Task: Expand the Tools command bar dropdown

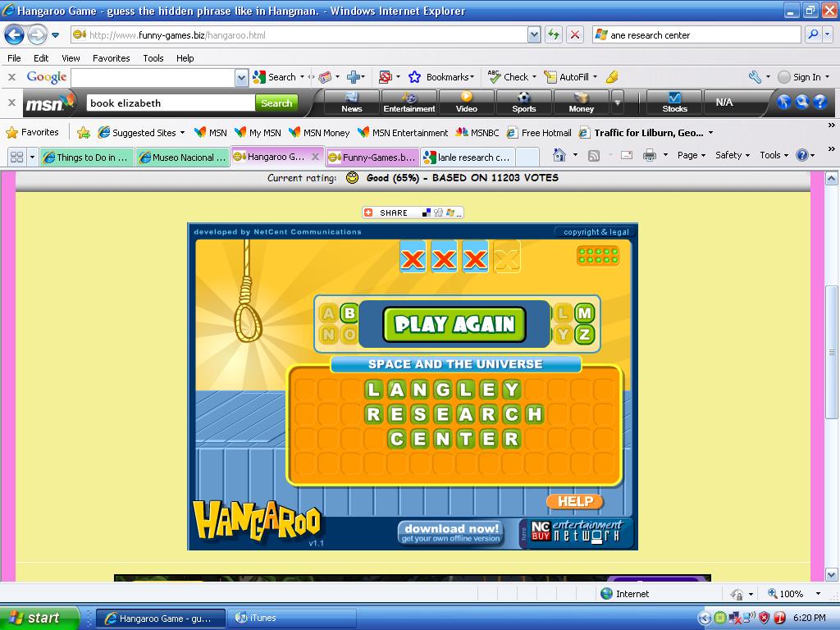Action: point(786,155)
